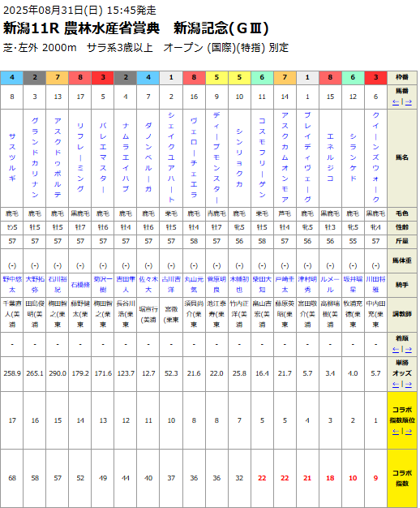The height and width of the screenshot is (508, 420).
Task: Select horse シランケド
Action: pyautogui.click(x=353, y=157)
